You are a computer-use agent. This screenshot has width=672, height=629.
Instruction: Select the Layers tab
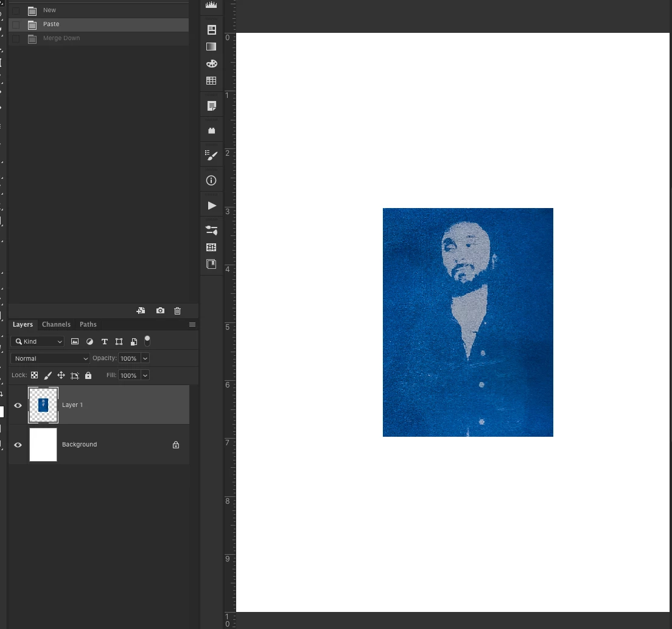coord(23,325)
